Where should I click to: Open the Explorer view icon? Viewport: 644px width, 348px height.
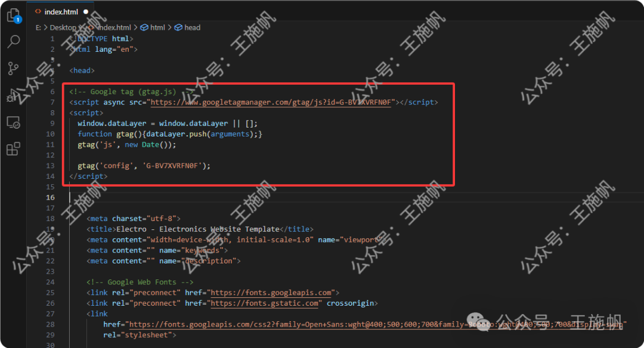[14, 15]
